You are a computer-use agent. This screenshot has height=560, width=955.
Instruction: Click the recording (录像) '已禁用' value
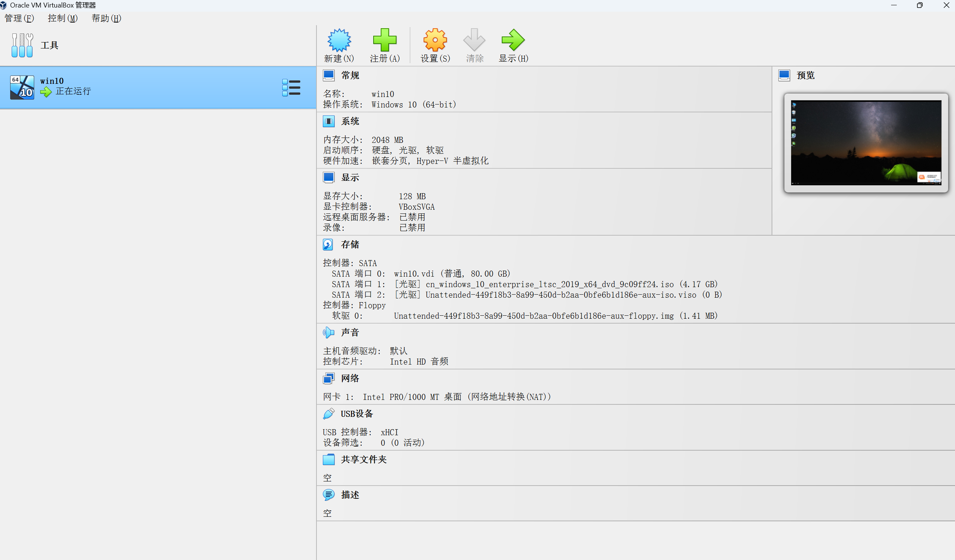tap(412, 228)
